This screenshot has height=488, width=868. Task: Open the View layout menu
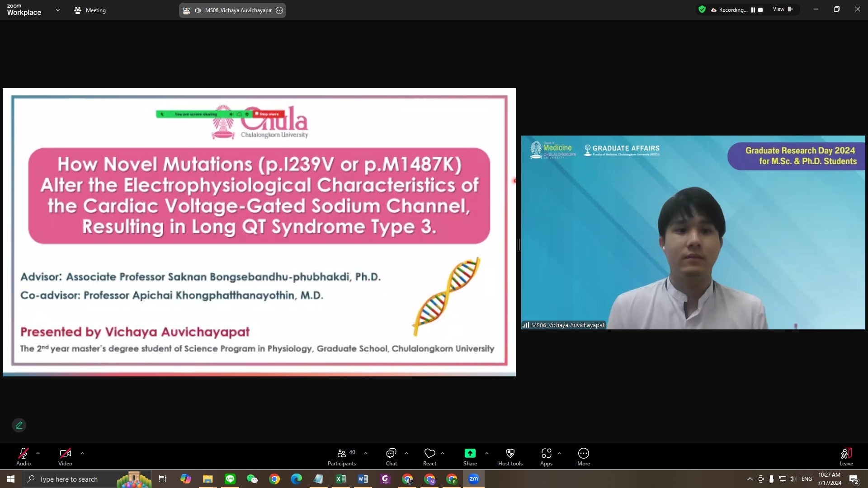[783, 9]
